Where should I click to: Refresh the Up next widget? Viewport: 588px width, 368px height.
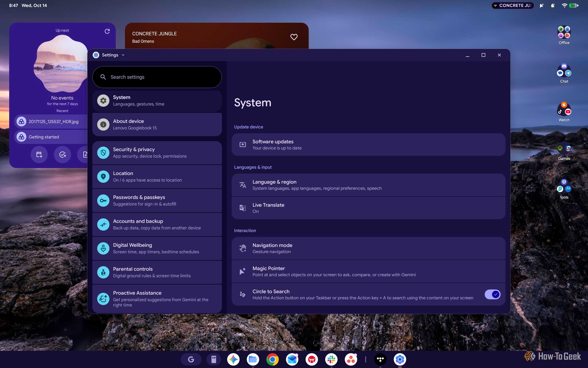click(107, 31)
